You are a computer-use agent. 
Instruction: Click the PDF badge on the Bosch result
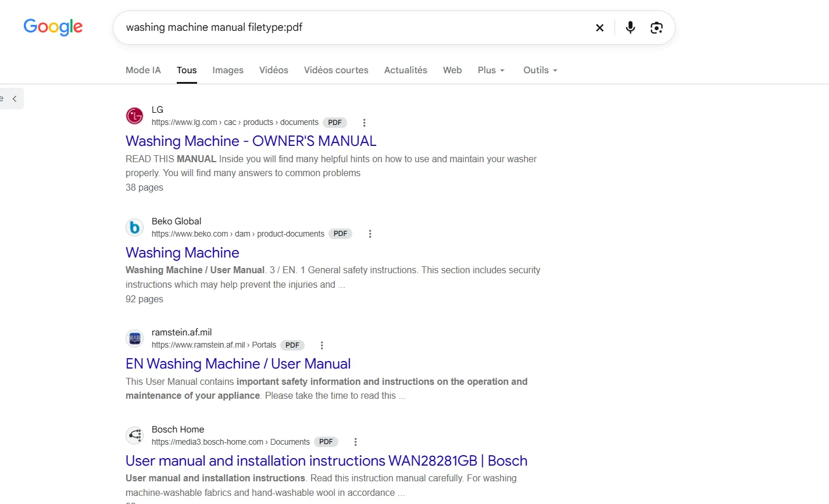tap(326, 442)
